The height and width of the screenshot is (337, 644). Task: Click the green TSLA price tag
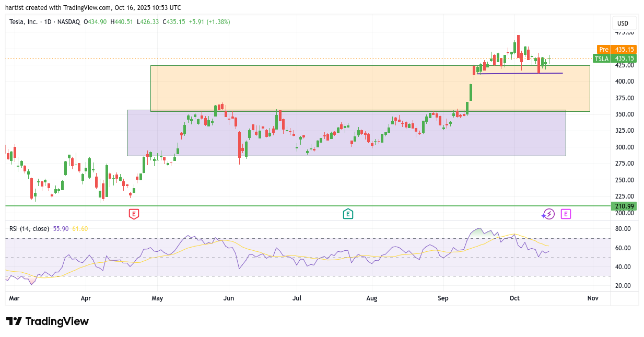[x=614, y=59]
